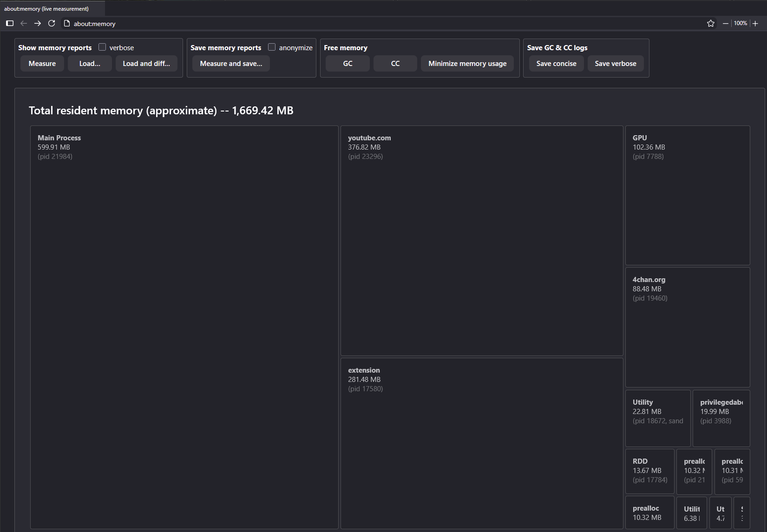Click the (pid 17580) text
This screenshot has height=532, width=767.
pyautogui.click(x=366, y=389)
